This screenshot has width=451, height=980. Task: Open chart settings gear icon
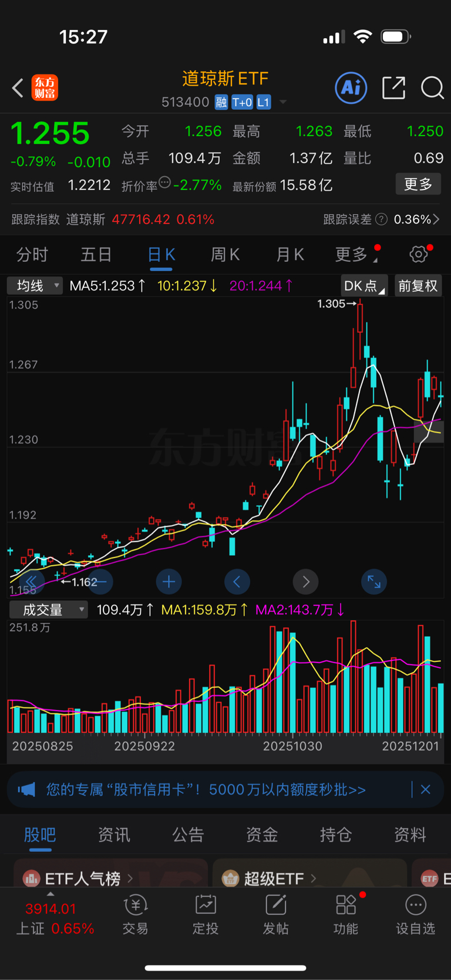coord(419,254)
